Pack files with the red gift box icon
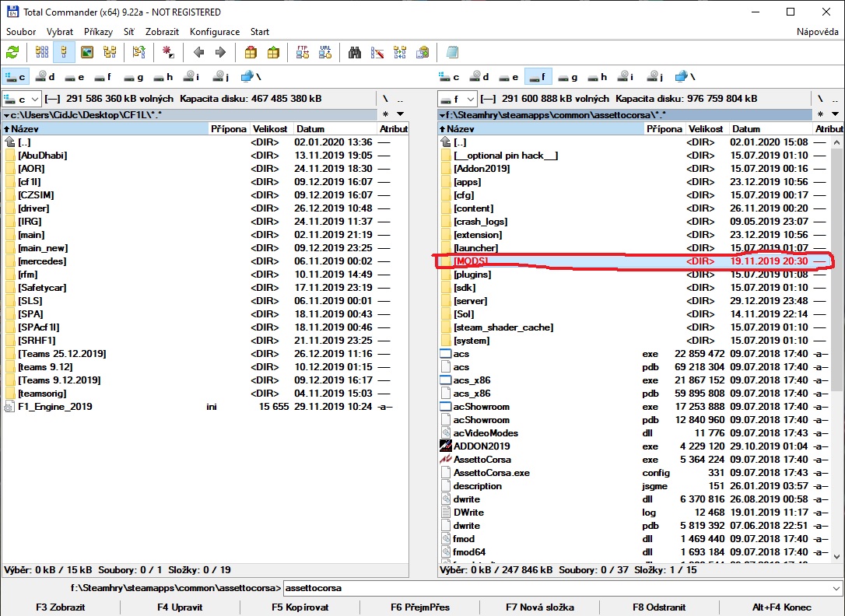 point(251,52)
